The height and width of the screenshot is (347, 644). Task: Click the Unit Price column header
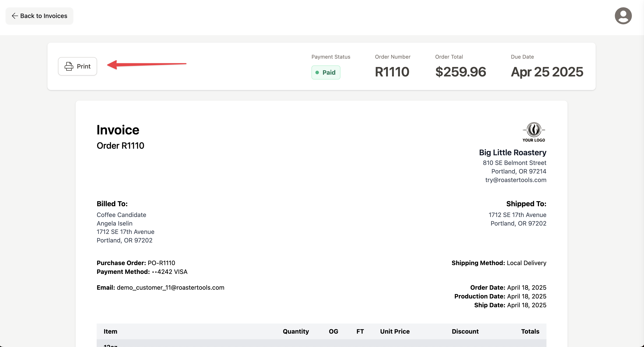click(395, 331)
